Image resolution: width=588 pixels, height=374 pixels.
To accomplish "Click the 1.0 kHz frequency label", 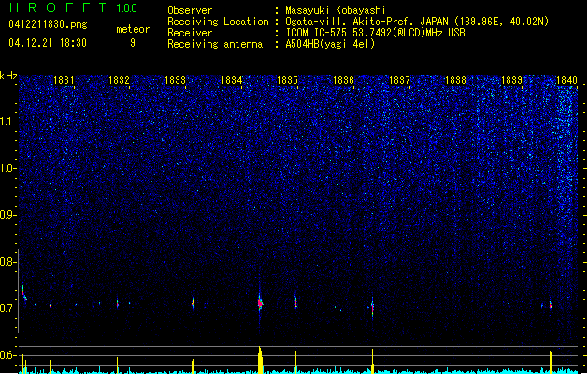I will pyautogui.click(x=8, y=168).
